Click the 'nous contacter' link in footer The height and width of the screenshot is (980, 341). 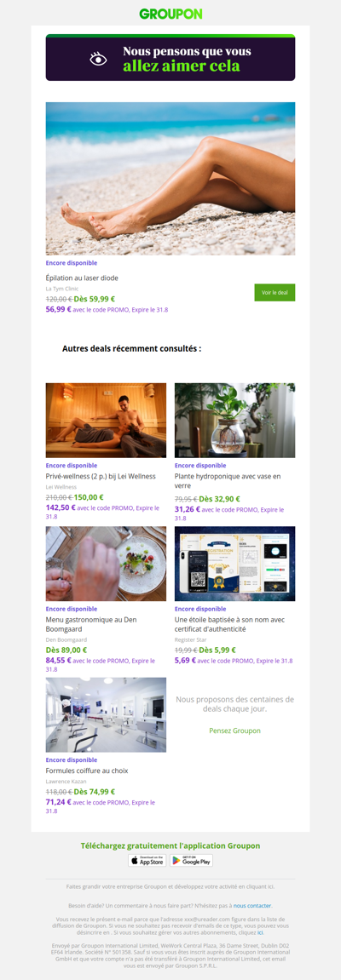pyautogui.click(x=253, y=905)
